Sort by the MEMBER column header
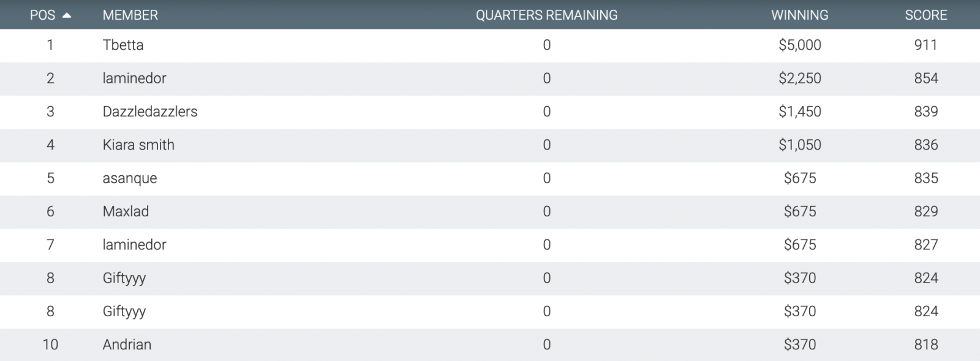 click(130, 15)
